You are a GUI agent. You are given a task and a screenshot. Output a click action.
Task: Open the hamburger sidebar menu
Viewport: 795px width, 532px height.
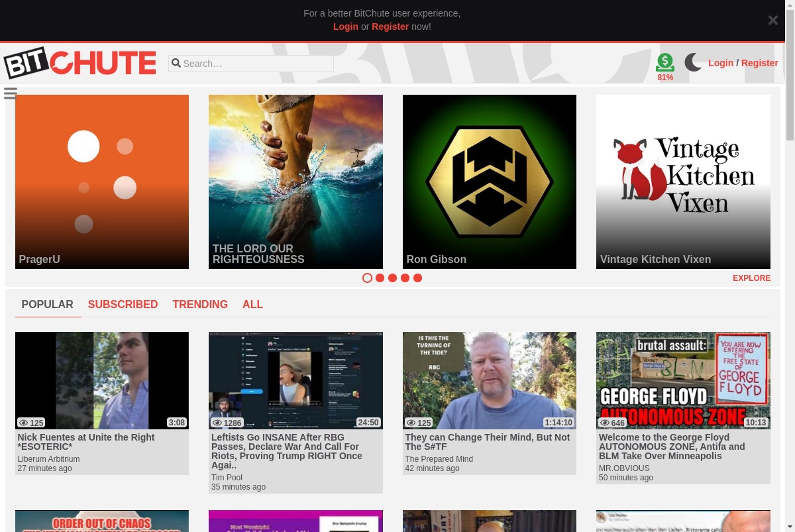10,93
